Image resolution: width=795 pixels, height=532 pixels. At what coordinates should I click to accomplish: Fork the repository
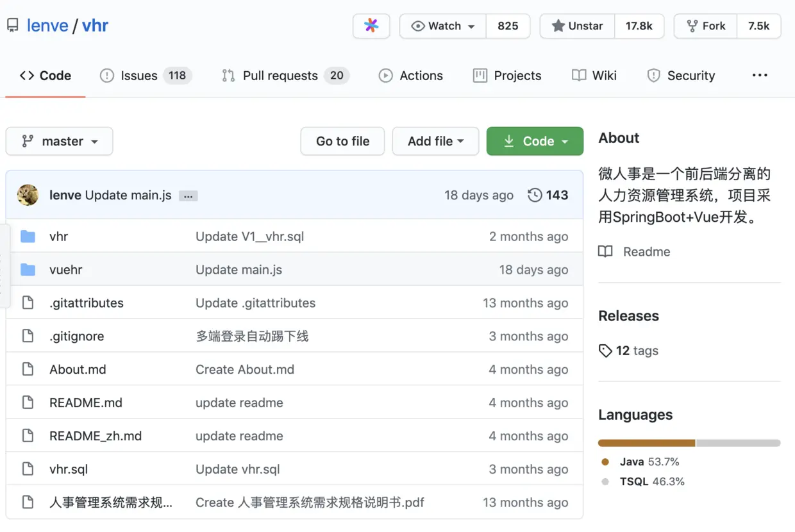click(706, 26)
